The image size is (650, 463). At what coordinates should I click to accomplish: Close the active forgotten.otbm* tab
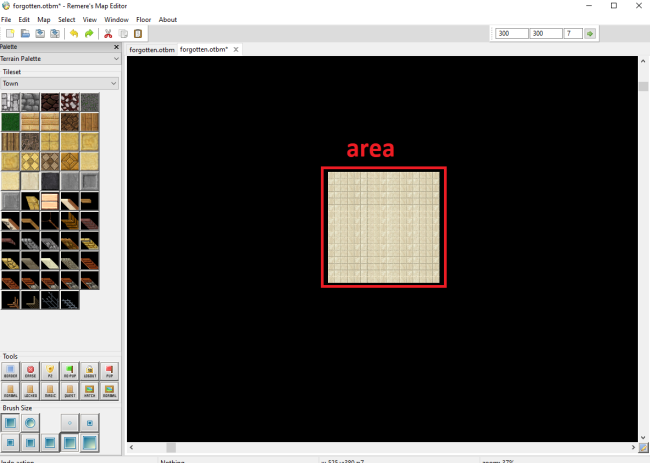(236, 49)
